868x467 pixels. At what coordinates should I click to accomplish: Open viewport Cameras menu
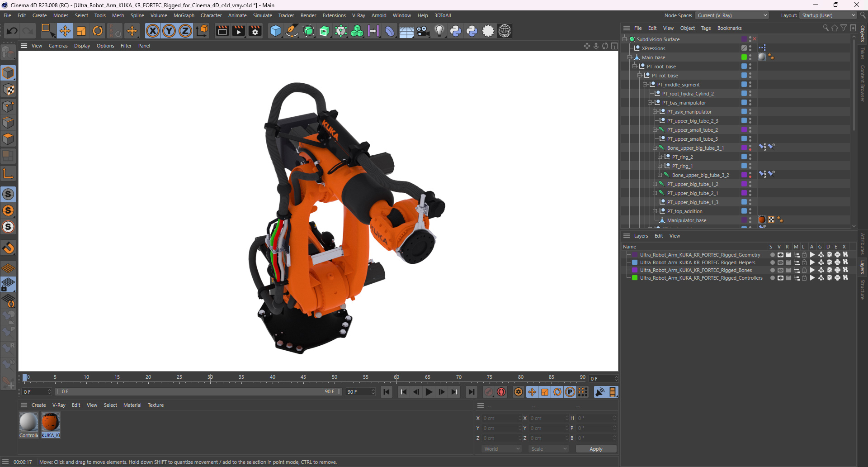[x=58, y=46]
